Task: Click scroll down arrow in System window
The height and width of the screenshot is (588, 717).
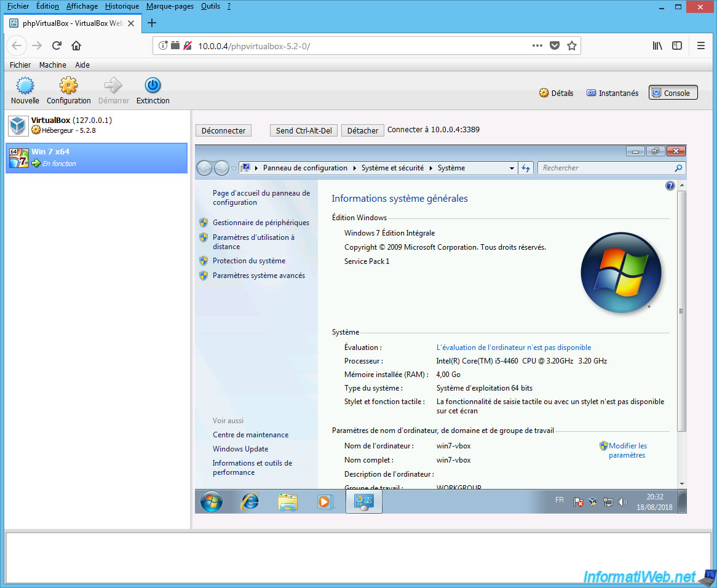Action: click(682, 483)
